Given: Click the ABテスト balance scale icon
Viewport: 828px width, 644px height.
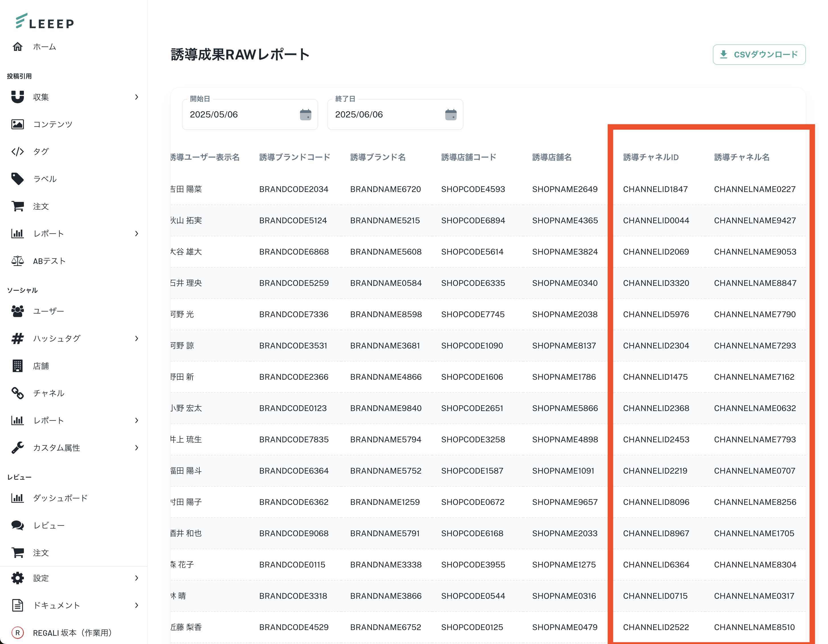Looking at the screenshot, I should (x=17, y=261).
